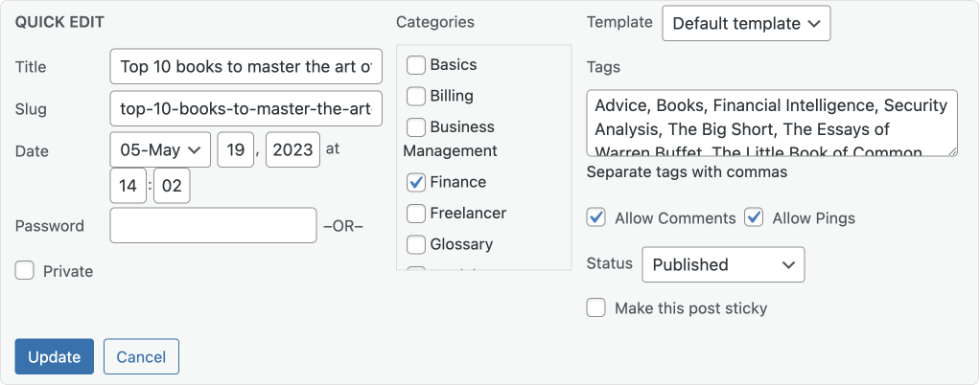Disable Allow Comments checkbox

click(595, 217)
